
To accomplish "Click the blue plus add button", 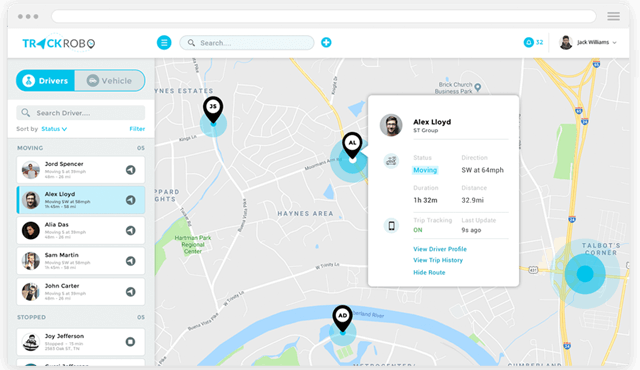I will [326, 42].
